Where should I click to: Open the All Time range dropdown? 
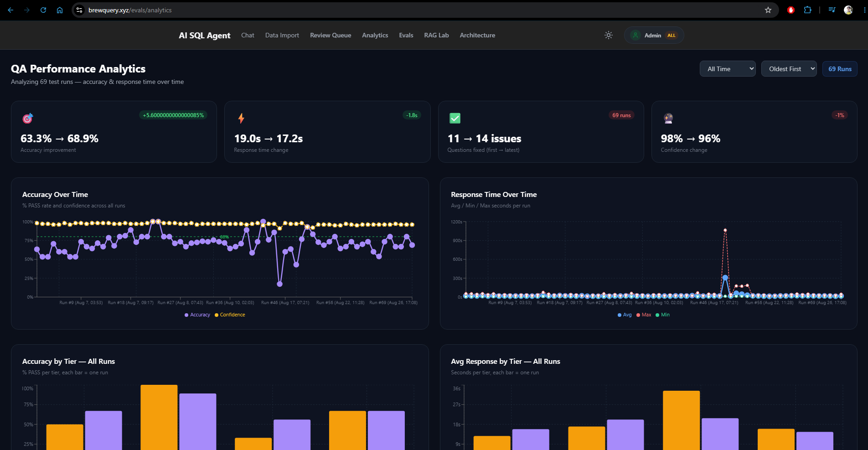[x=728, y=69]
